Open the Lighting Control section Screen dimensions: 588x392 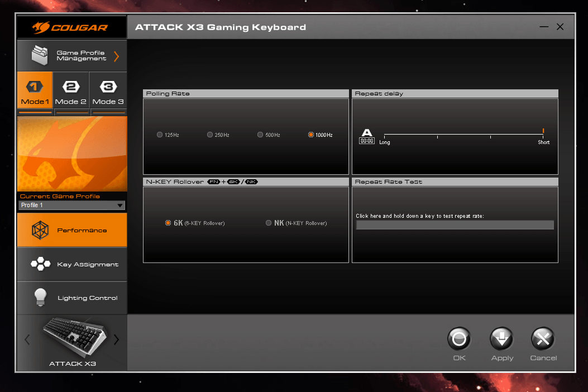click(72, 298)
